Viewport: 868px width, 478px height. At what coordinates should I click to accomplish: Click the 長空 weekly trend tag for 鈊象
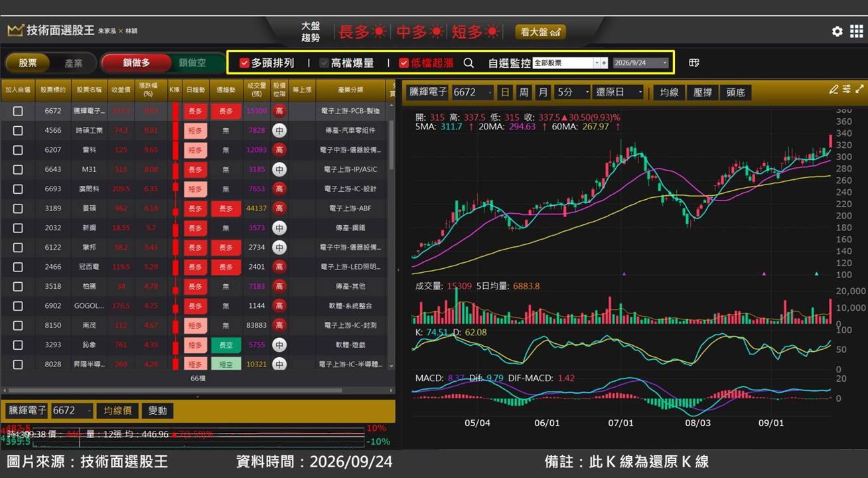pyautogui.click(x=226, y=345)
